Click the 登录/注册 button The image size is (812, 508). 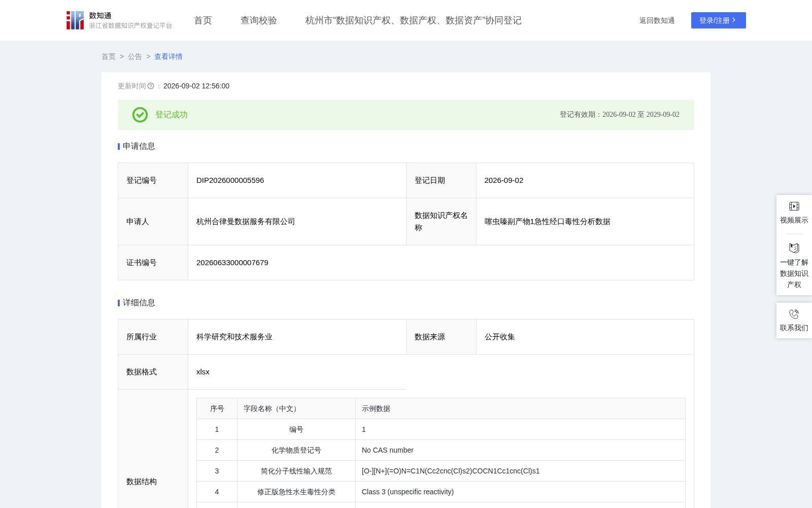[x=719, y=20]
